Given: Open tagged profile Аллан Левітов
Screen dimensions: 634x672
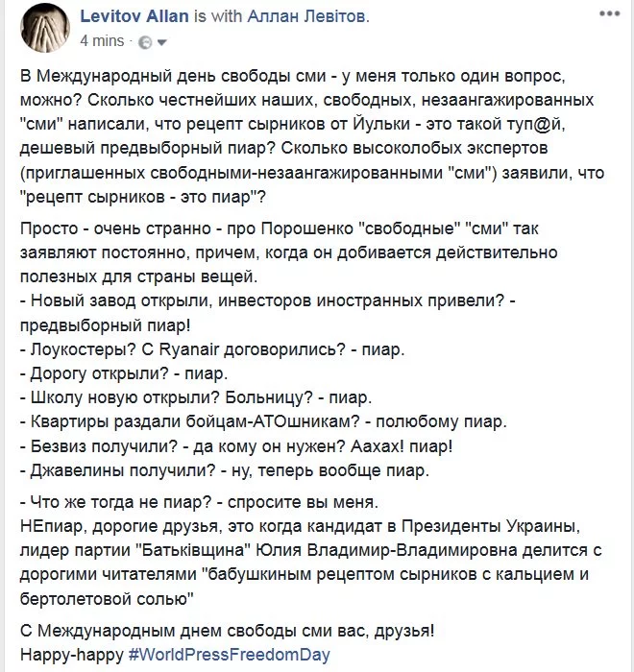Looking at the screenshot, I should [306, 16].
